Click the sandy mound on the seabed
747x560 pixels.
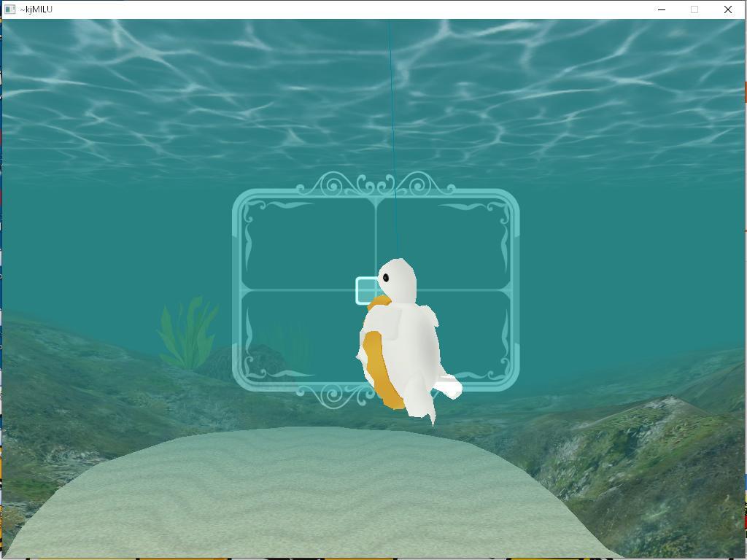click(314, 489)
